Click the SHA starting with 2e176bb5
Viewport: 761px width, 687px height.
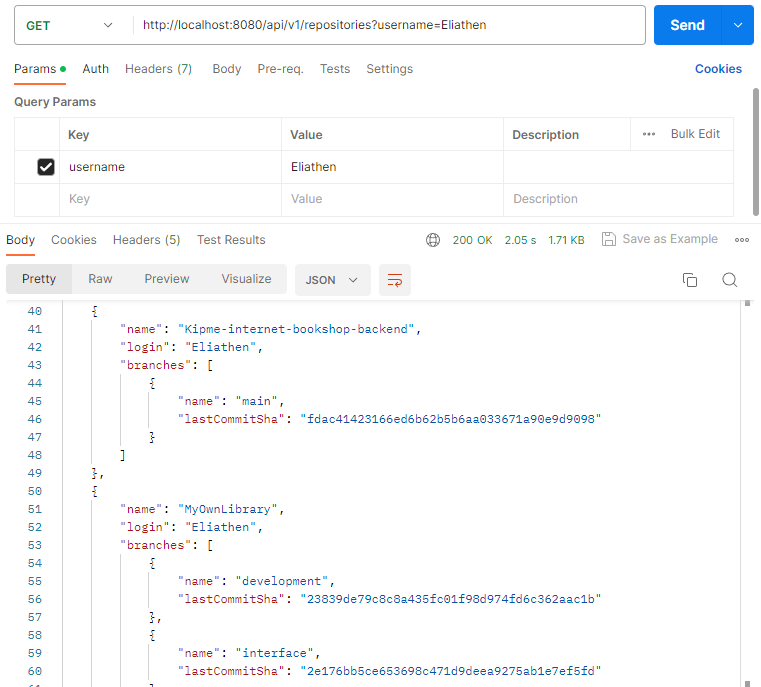click(451, 671)
